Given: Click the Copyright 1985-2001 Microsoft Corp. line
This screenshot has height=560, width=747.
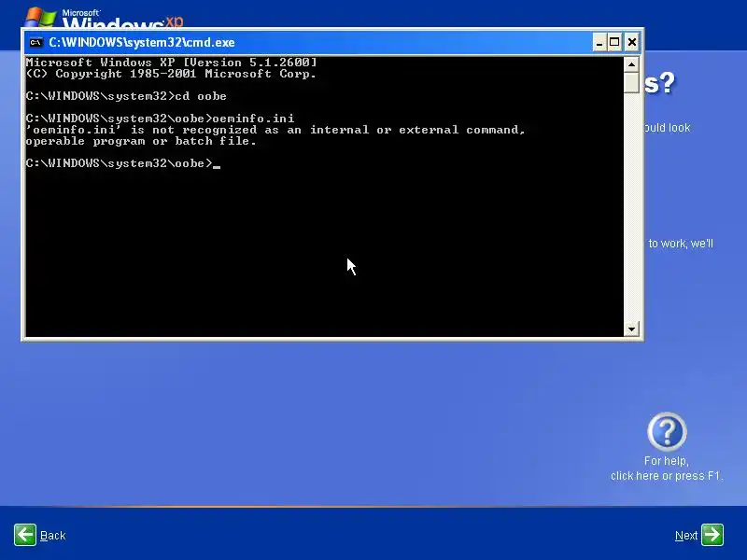Looking at the screenshot, I should coord(171,74).
